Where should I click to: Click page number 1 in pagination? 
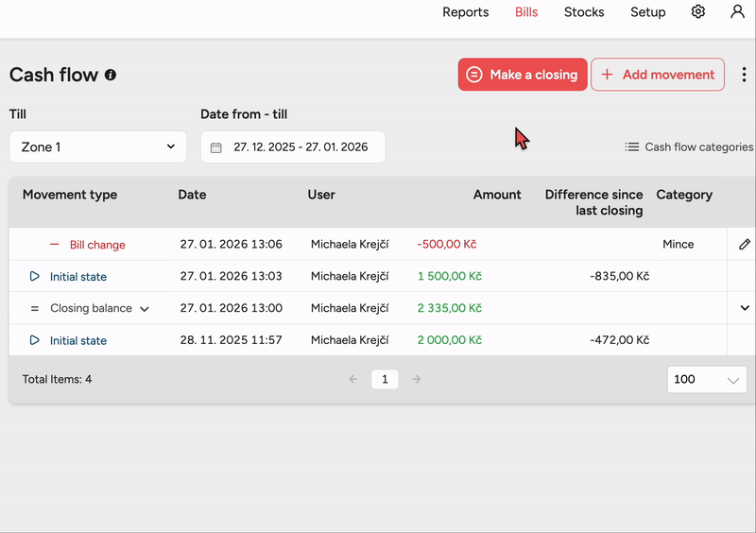[x=384, y=379]
